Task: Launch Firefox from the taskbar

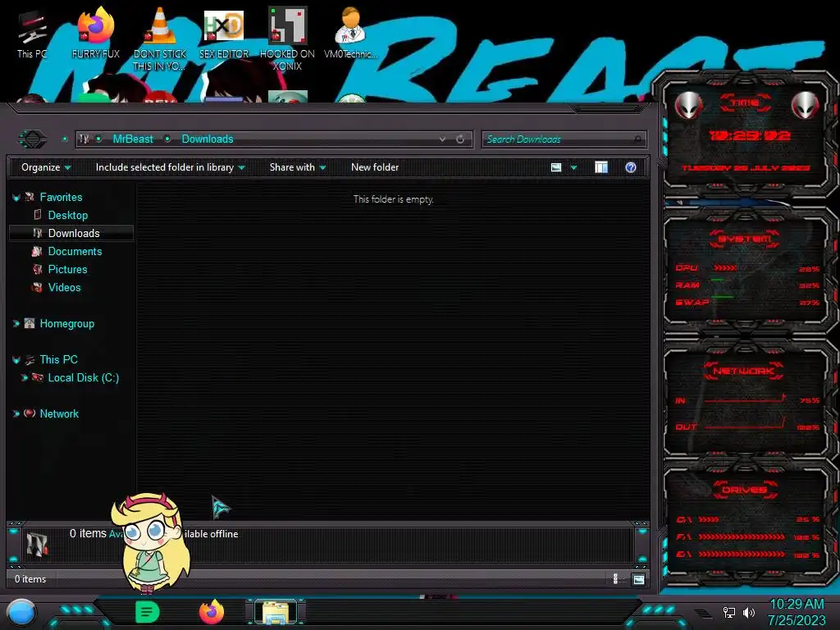Action: [x=212, y=612]
